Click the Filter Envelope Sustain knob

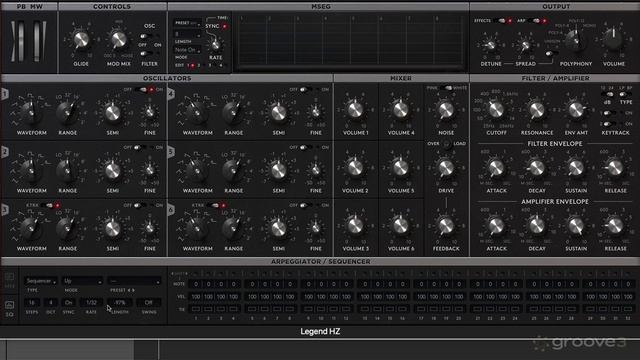coord(576,167)
